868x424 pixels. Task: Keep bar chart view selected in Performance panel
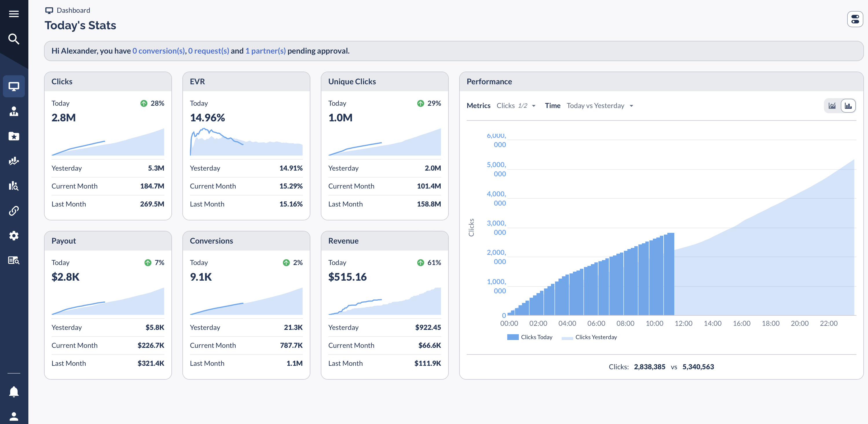tap(848, 105)
